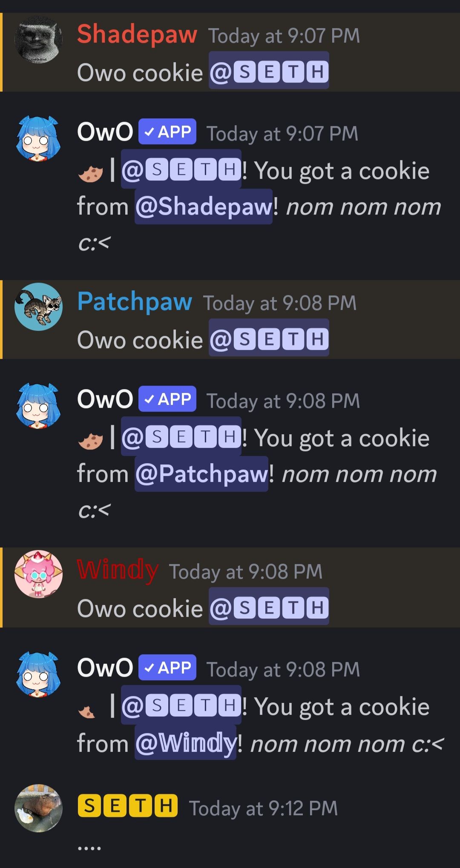Tap SETH's capybara avatar
Viewport: 460px width, 868px height.
pos(38,808)
